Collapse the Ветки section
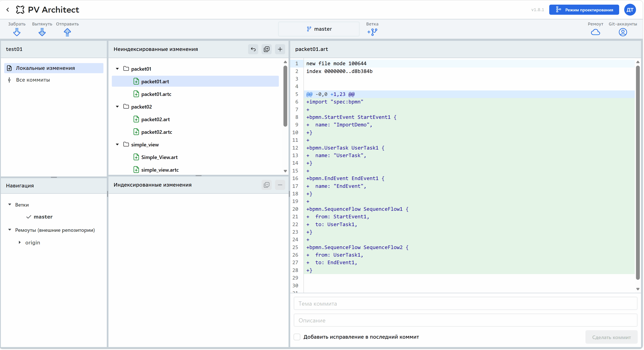 coord(9,205)
